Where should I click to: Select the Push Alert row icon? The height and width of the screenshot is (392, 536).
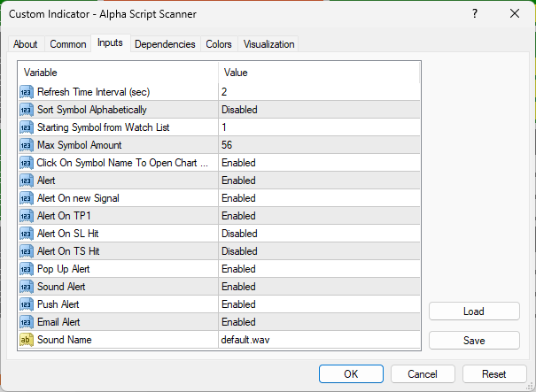click(x=26, y=304)
